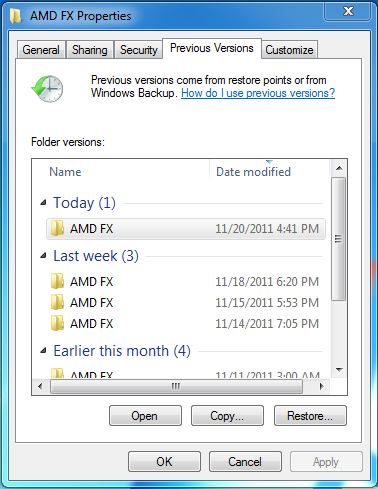This screenshot has width=378, height=489.
Task: Open the Customize tab
Action: click(x=289, y=50)
